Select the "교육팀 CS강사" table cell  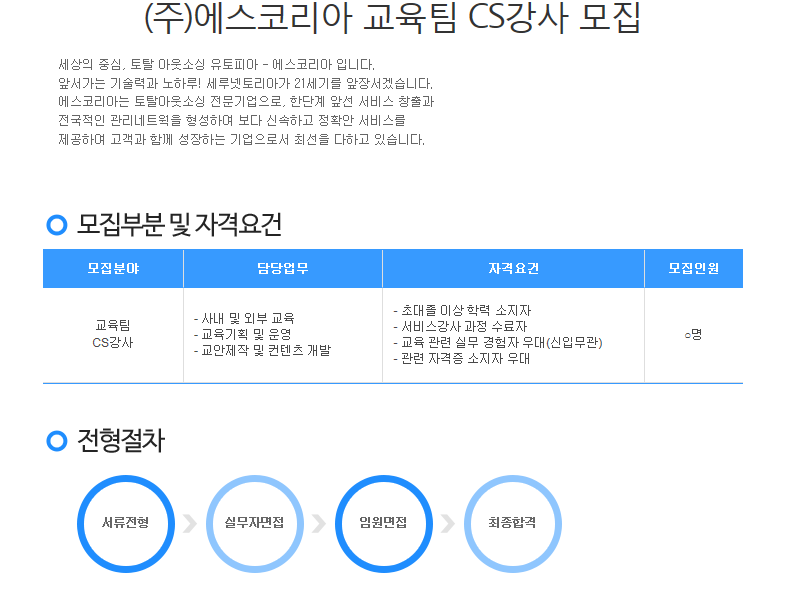click(x=113, y=334)
